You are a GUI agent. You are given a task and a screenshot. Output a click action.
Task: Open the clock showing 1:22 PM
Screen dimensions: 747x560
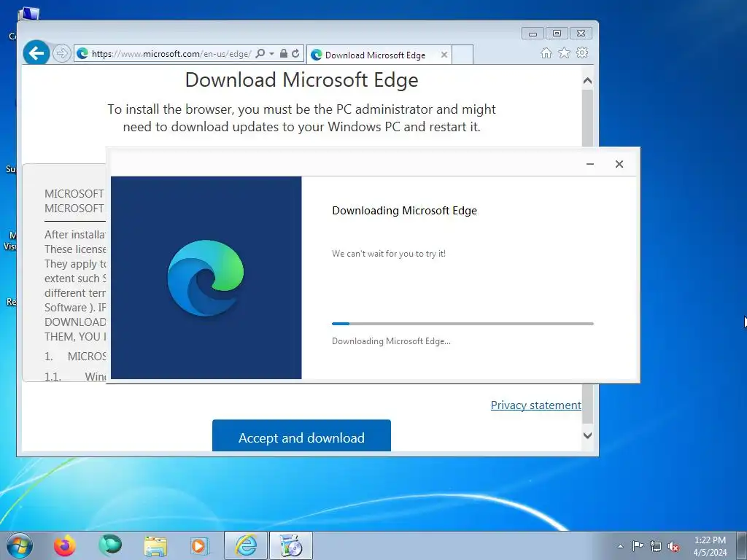[710, 546]
